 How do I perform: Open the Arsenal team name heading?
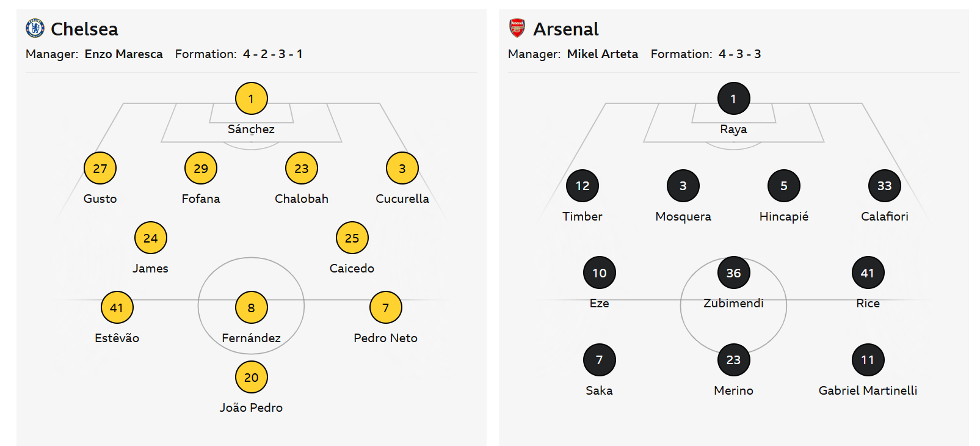(x=565, y=29)
